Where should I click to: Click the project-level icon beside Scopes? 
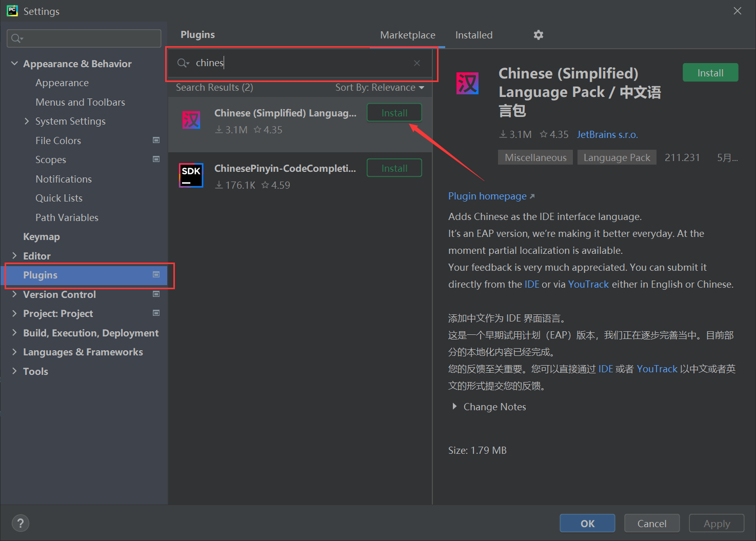coord(156,159)
